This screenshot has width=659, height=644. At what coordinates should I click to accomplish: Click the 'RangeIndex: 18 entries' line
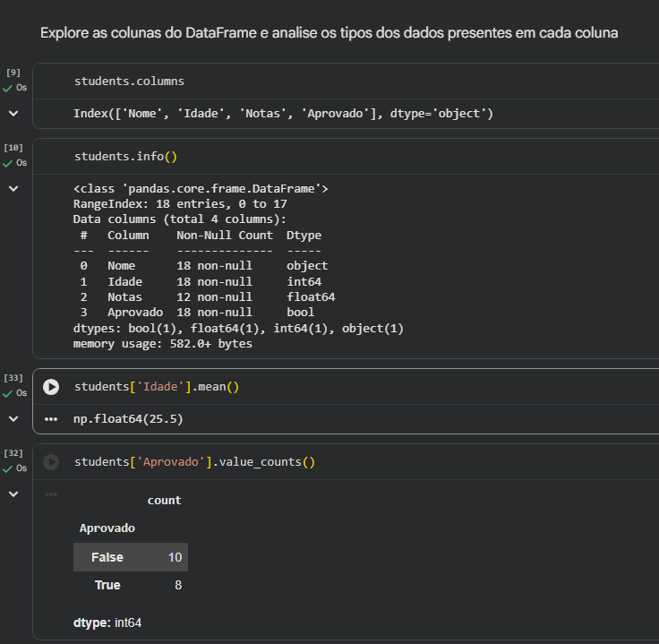click(180, 204)
